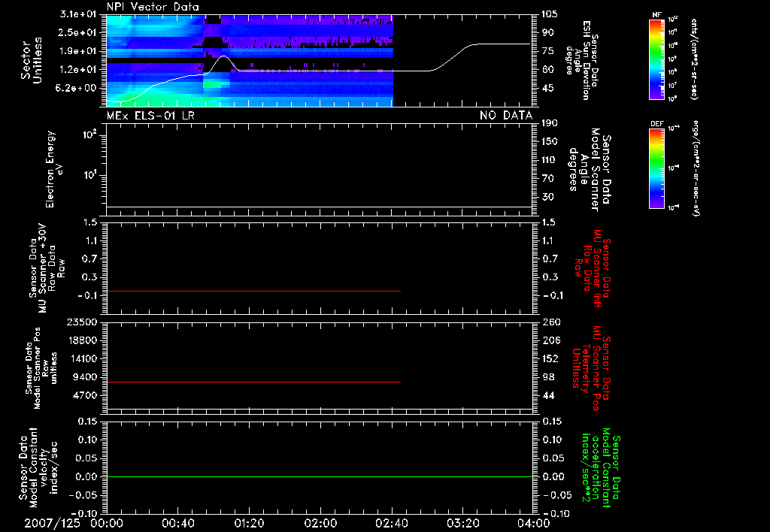Click the "ESH Sun Elevation Angle" axis label
770x532 pixels.
[581, 60]
